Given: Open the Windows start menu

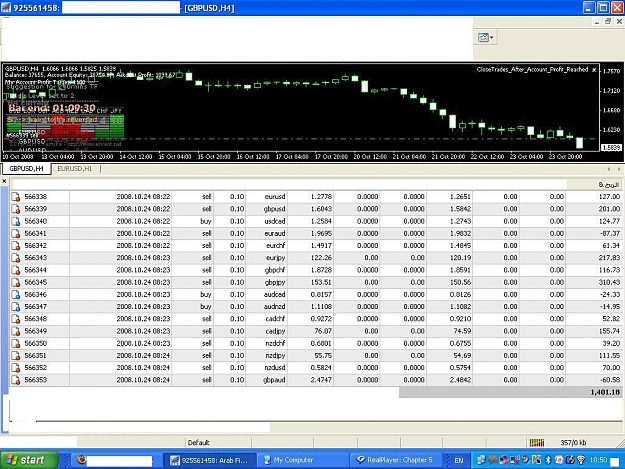Looking at the screenshot, I should pos(28,460).
